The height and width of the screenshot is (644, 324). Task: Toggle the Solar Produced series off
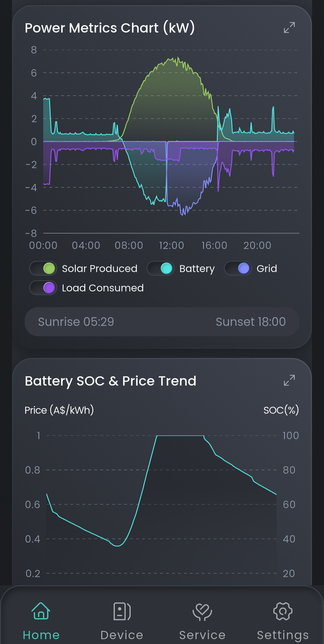point(43,268)
